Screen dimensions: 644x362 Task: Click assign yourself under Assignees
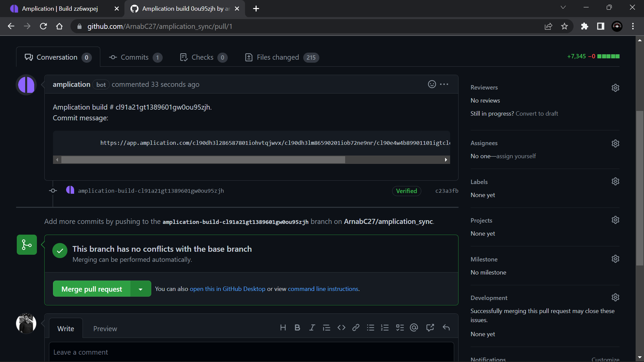pos(516,156)
